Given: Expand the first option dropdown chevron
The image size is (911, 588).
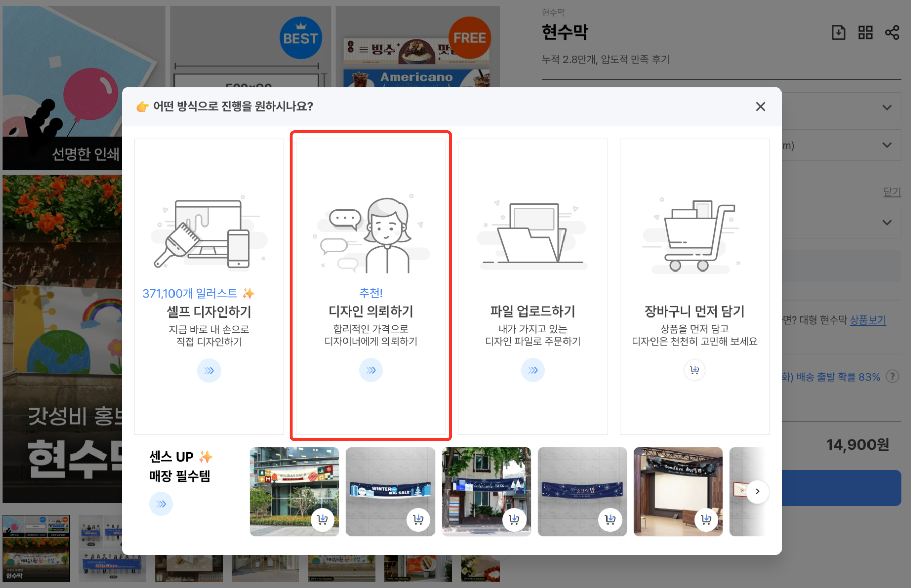Looking at the screenshot, I should pos(887,107).
